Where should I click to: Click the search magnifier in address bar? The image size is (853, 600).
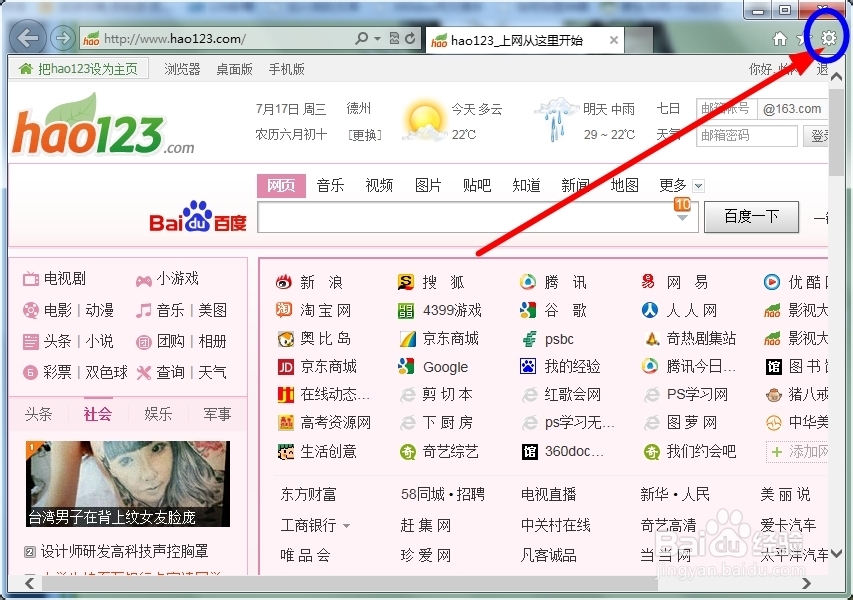pos(361,39)
